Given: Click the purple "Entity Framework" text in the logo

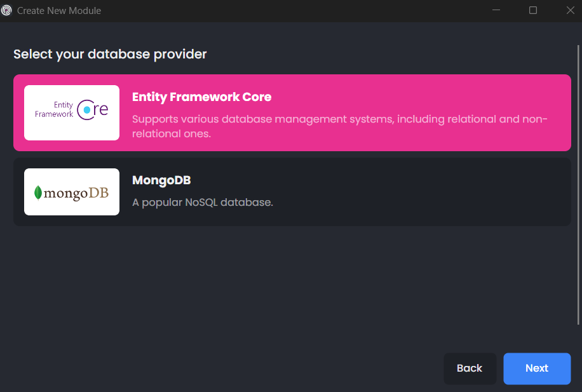Looking at the screenshot, I should coord(55,110).
